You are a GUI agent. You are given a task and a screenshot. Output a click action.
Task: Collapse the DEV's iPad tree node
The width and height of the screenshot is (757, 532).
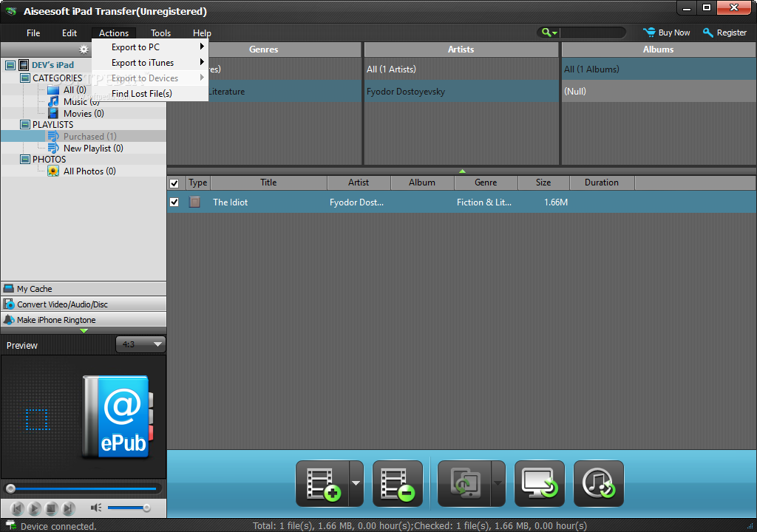(10, 65)
